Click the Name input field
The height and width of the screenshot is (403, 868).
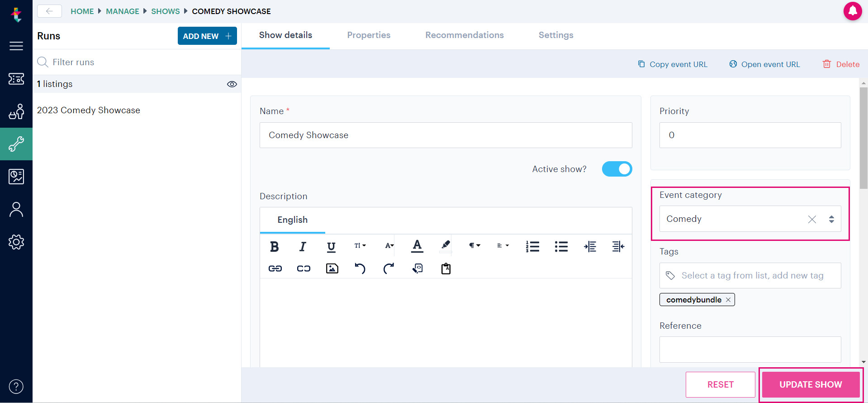446,135
